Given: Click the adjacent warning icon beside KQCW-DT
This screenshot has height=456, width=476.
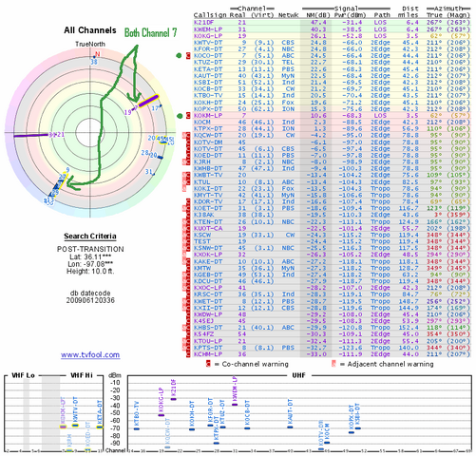Looking at the screenshot, I should (184, 136).
